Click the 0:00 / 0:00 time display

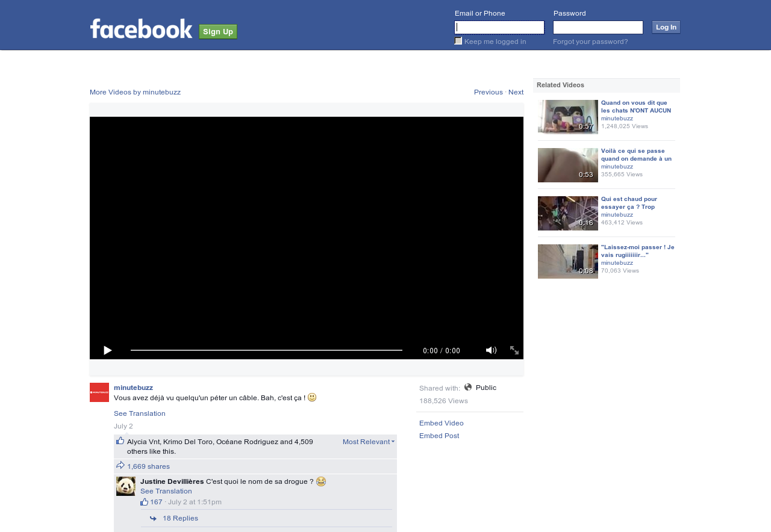point(442,350)
